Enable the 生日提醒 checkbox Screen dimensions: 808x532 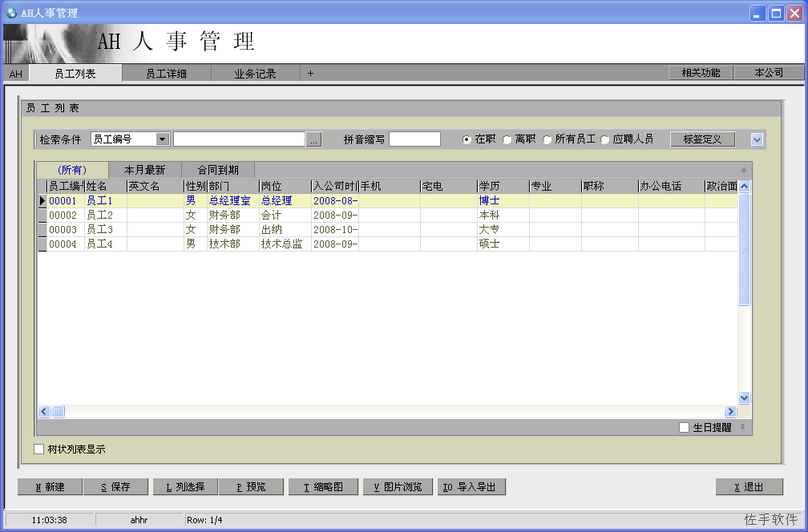684,428
